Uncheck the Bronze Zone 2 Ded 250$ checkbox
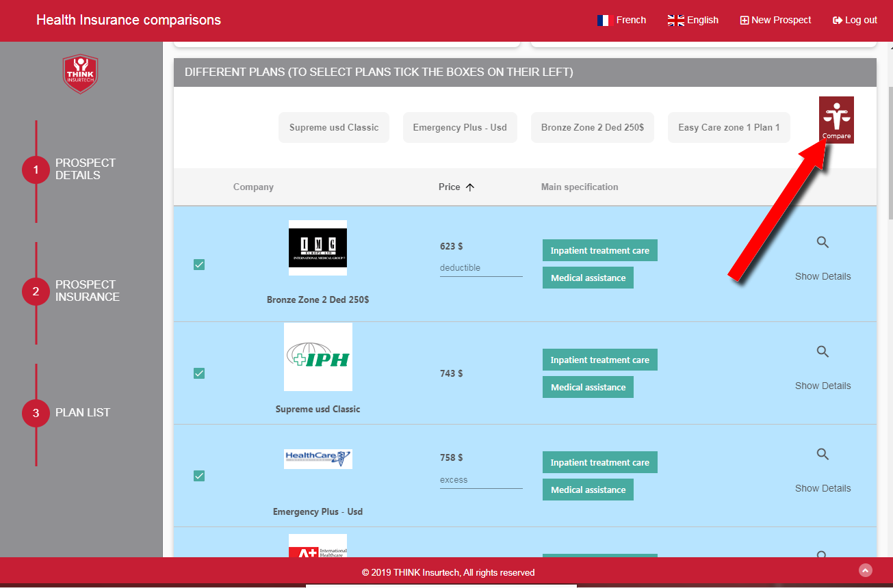The width and height of the screenshot is (893, 588). tap(199, 265)
